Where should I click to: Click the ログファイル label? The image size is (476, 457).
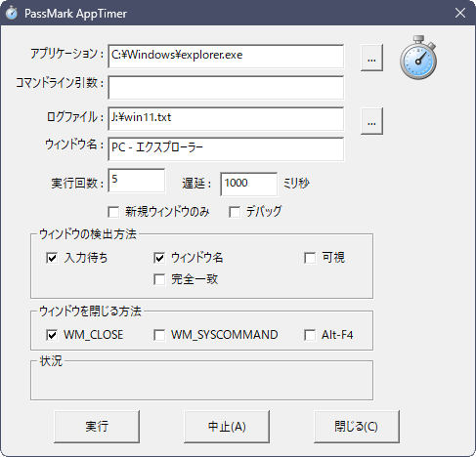[x=75, y=117]
